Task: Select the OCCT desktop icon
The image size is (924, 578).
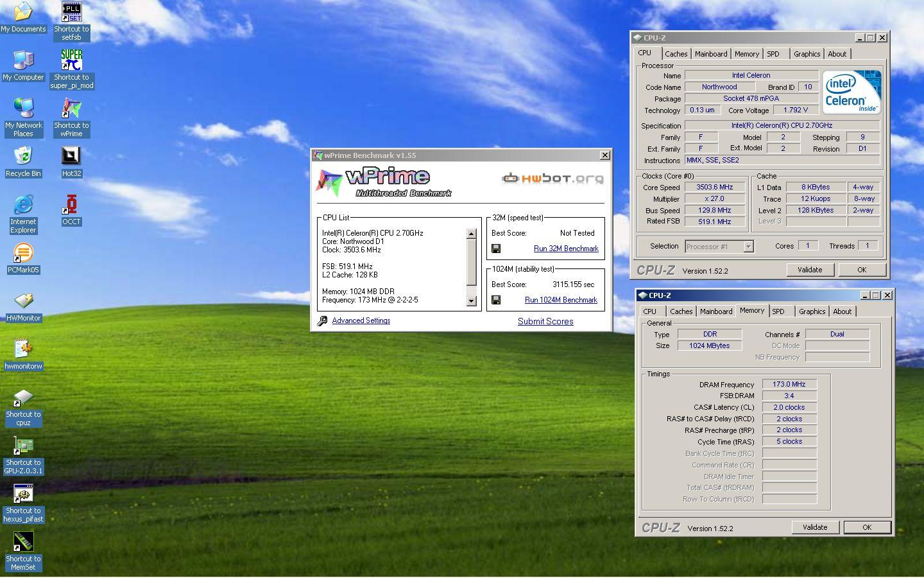Action: pos(71,210)
